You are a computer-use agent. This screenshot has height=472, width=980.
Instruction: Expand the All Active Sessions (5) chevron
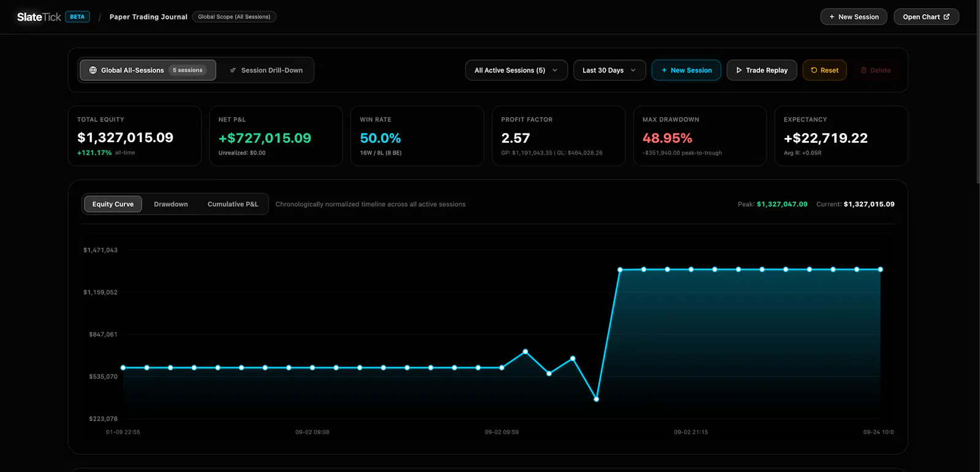555,70
